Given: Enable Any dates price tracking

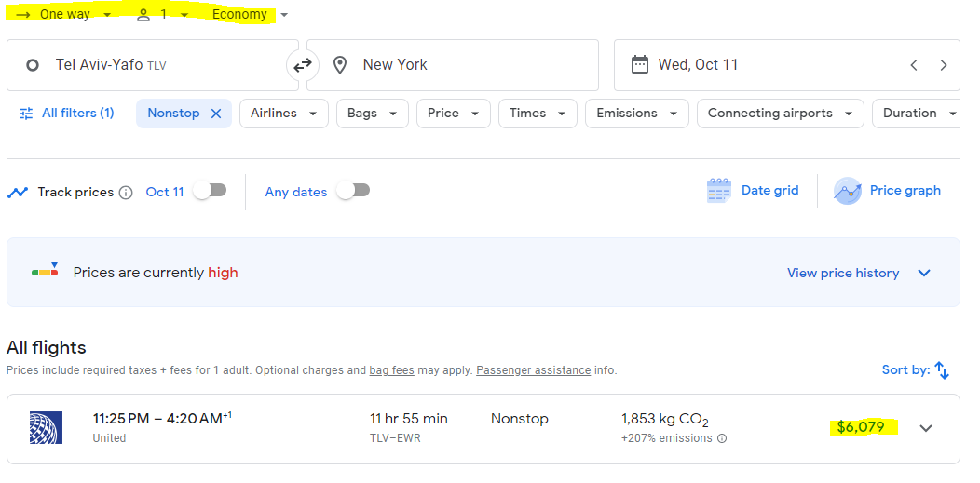Looking at the screenshot, I should (353, 191).
